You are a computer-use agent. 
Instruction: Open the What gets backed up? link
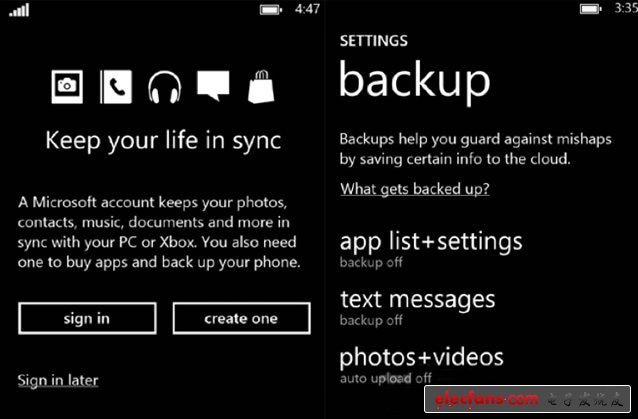click(x=415, y=189)
